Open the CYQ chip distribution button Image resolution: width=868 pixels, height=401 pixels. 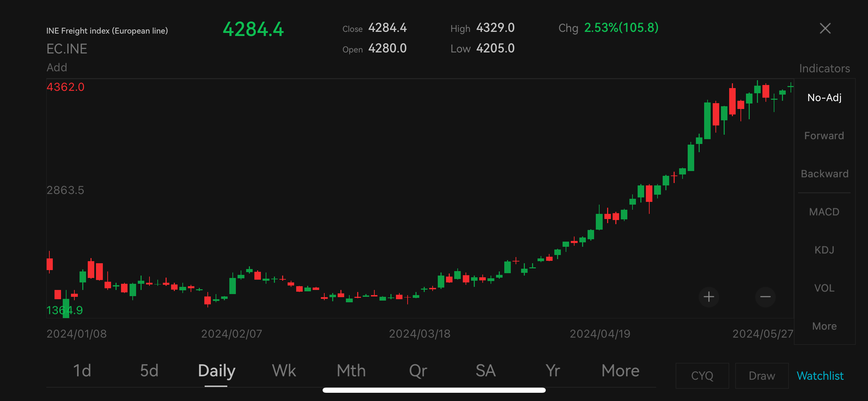702,376
